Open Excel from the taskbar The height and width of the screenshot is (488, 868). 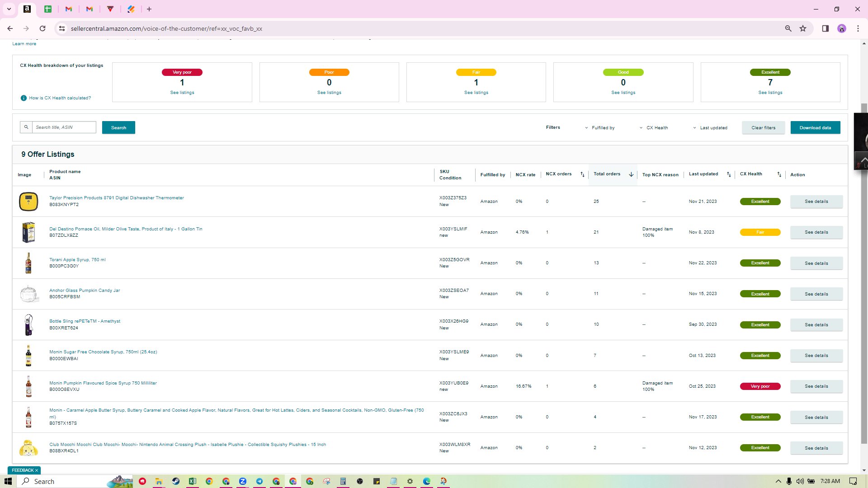(x=193, y=481)
